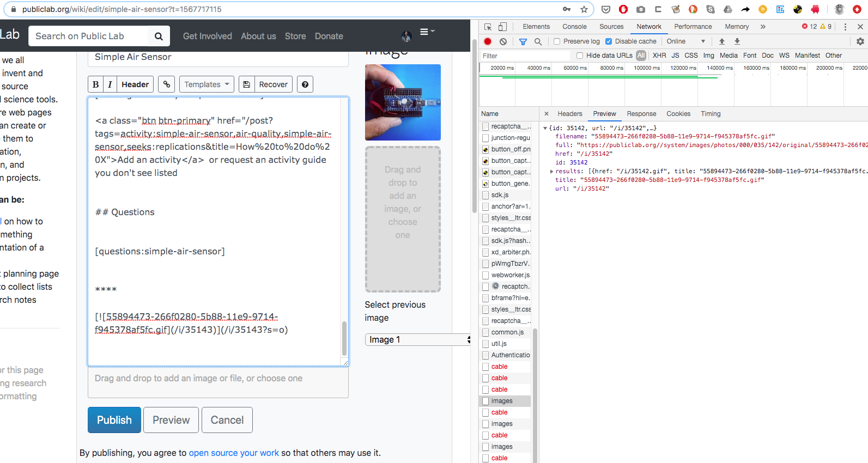Image resolution: width=868 pixels, height=463 pixels.
Task: Open Get Involved nav link
Action: point(207,36)
